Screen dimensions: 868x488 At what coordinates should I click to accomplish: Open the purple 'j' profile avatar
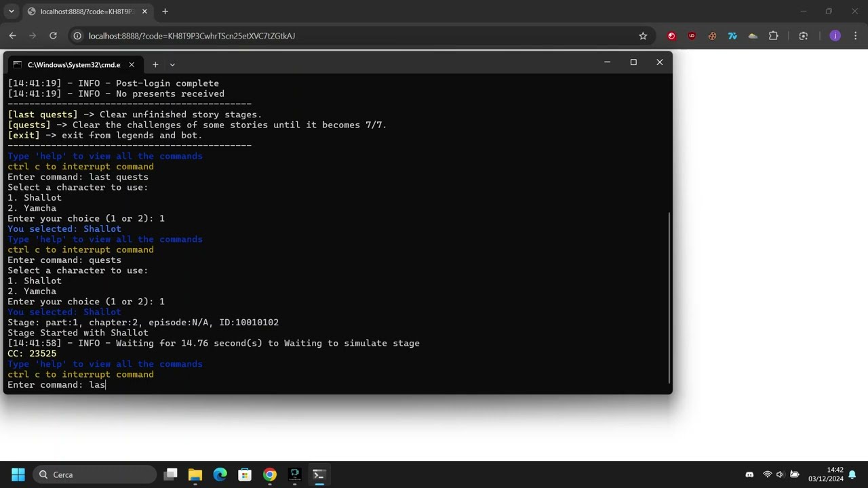[x=835, y=36]
